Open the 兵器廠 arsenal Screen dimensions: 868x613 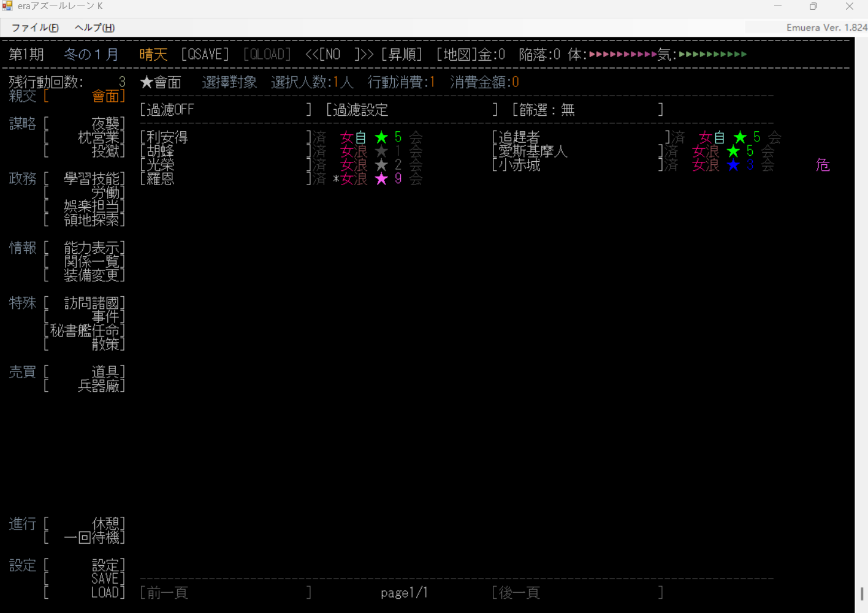[x=85, y=386]
